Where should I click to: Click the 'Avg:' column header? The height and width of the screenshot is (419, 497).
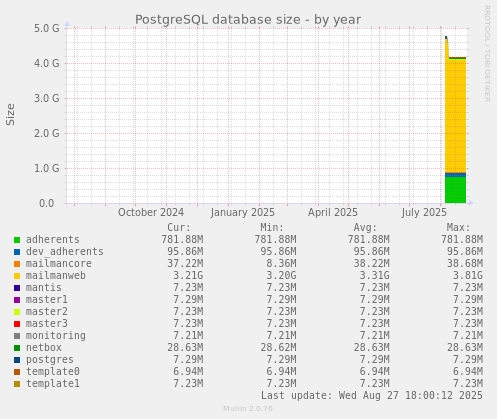coord(365,228)
